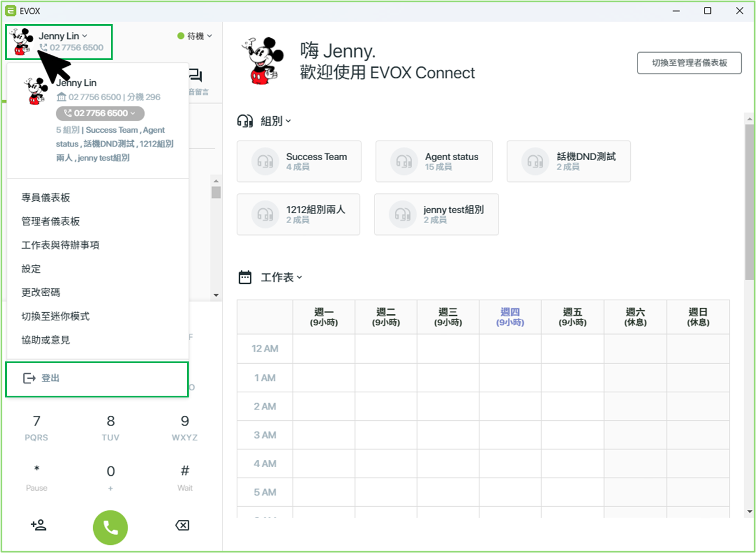This screenshot has height=553, width=756.
Task: Click the 3 AM time row label
Action: coord(265,435)
